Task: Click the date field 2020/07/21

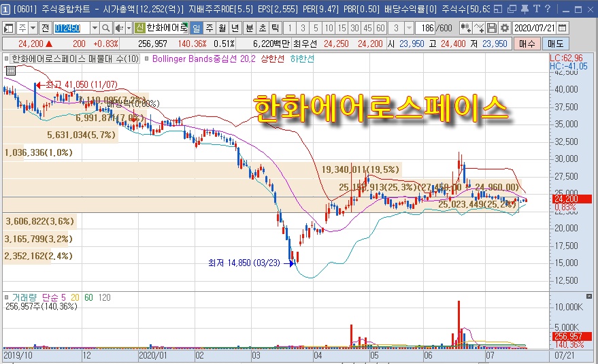Action: point(534,28)
